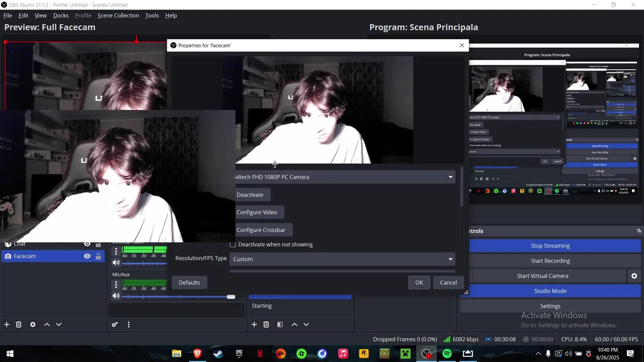Enable Deactivate when not showing checkbox
The height and width of the screenshot is (362, 644).
pos(233,244)
